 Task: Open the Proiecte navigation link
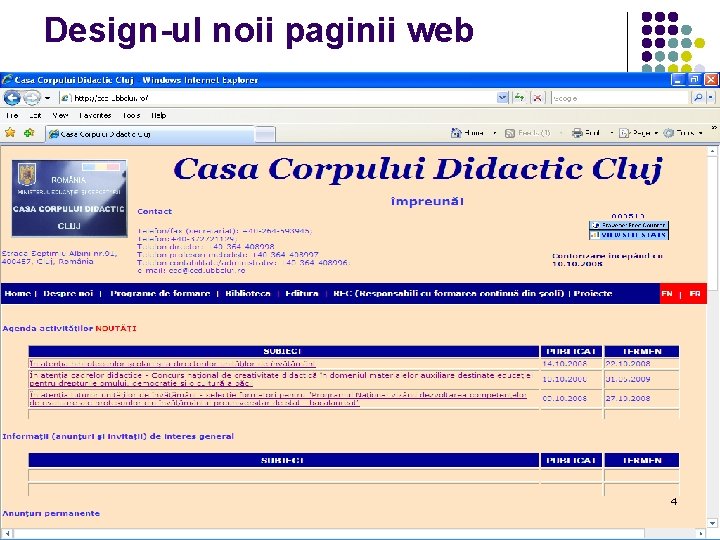click(593, 293)
